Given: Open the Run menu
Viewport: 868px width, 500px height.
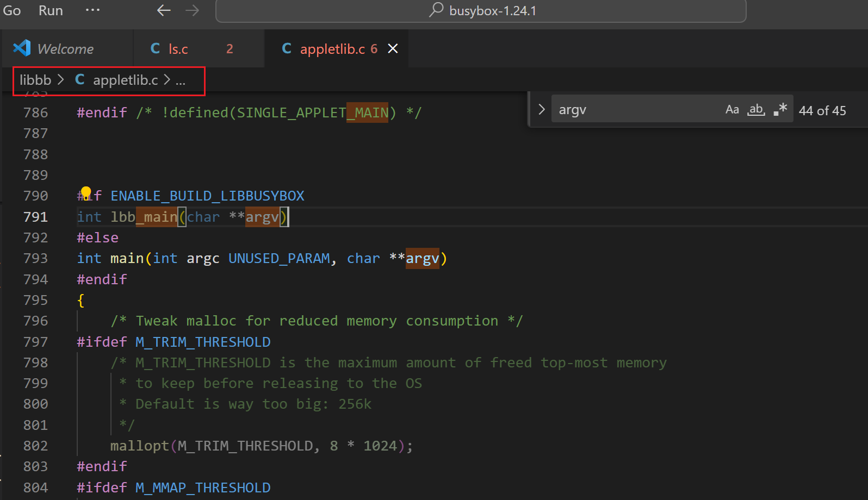Looking at the screenshot, I should coord(51,10).
